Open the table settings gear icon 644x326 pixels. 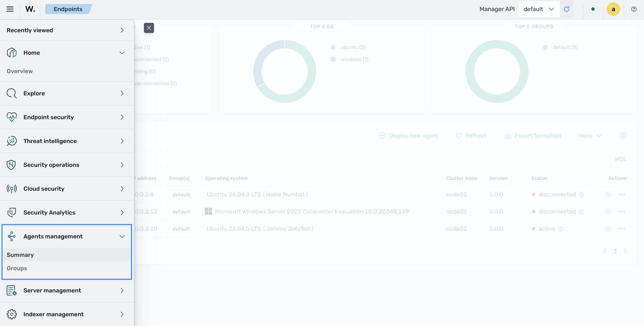point(623,136)
